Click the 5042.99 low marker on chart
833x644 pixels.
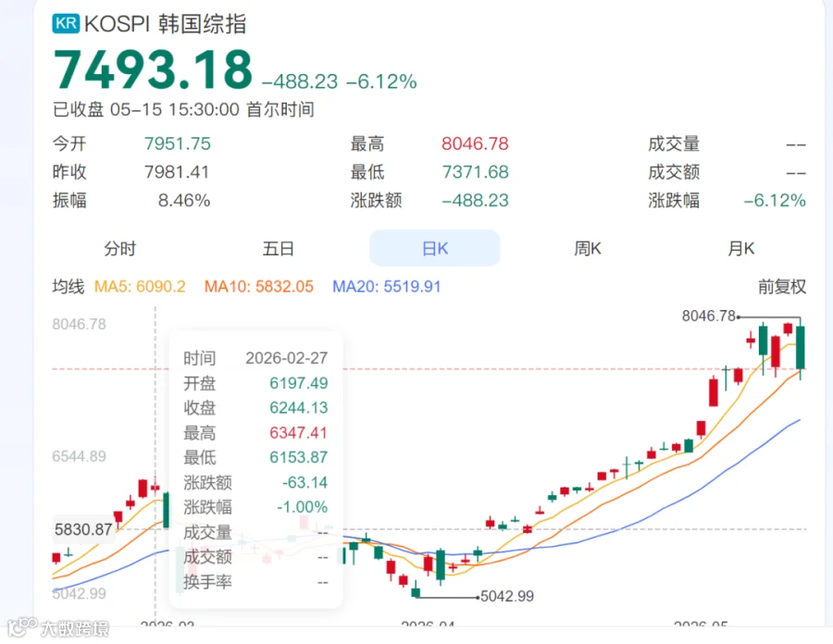click(x=507, y=596)
